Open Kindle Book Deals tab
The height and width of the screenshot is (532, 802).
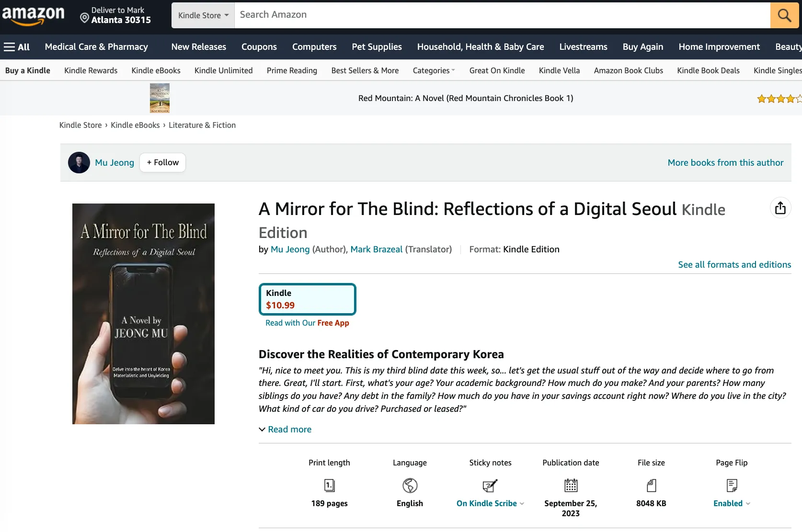[x=709, y=70]
